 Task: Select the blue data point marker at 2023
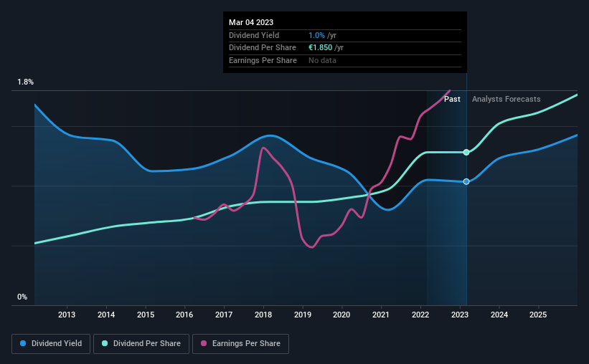click(466, 181)
